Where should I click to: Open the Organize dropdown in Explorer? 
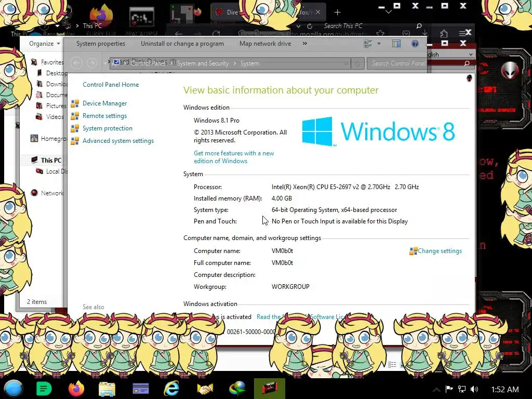(45, 44)
